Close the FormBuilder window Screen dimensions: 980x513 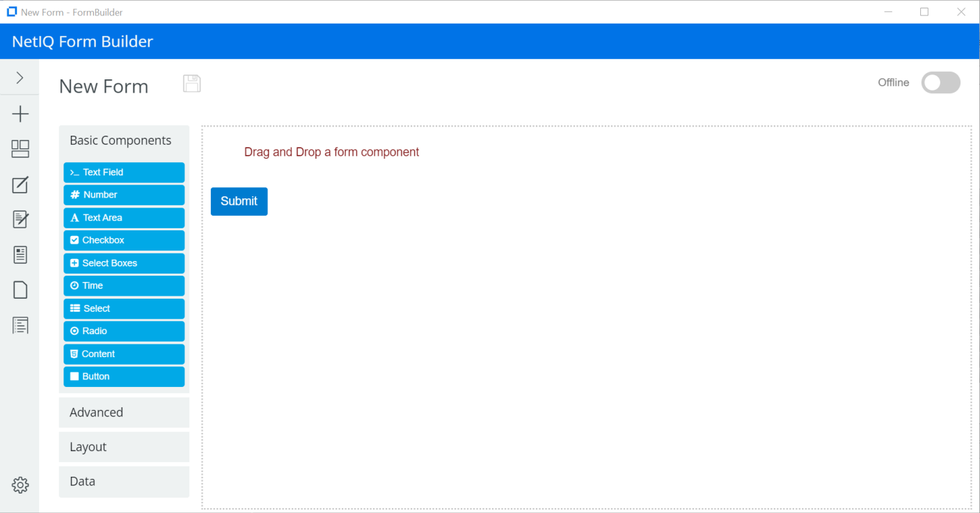[x=961, y=12]
